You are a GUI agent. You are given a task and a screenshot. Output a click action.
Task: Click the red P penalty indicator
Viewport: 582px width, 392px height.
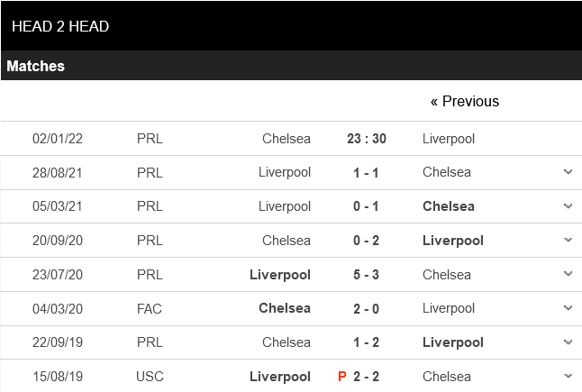tap(342, 377)
